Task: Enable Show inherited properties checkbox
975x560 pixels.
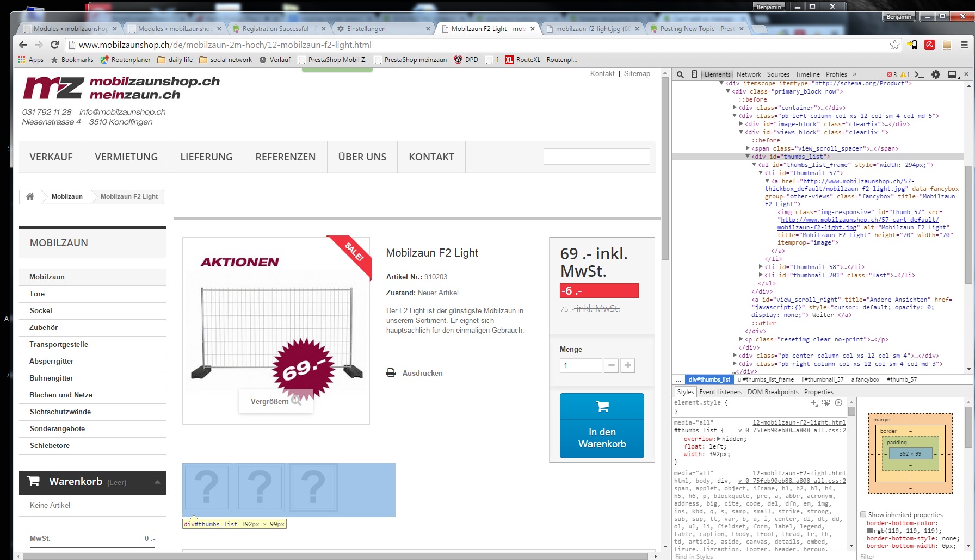Action: (863, 514)
